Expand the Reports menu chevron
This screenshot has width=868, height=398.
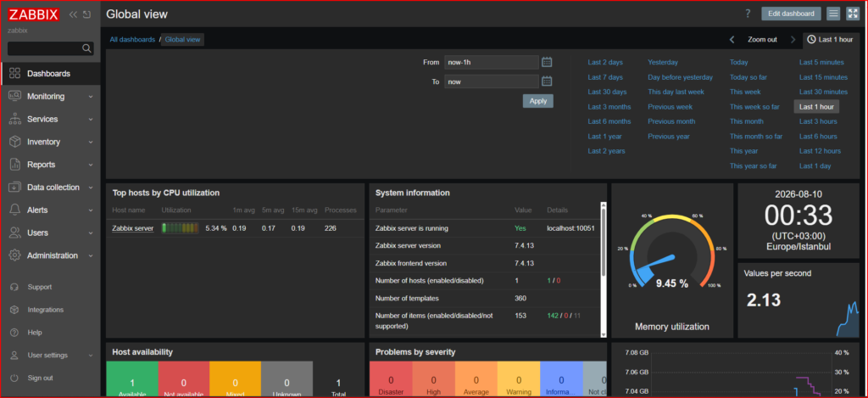[x=91, y=165]
